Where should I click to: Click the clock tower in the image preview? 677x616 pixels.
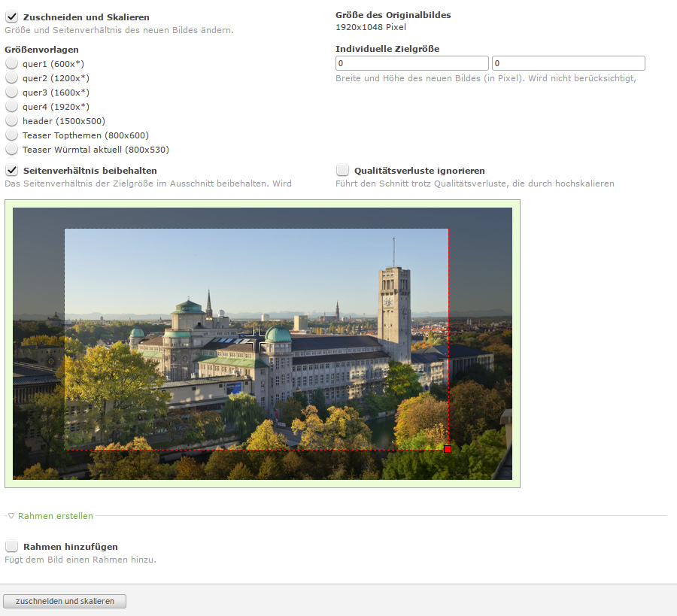[x=394, y=315]
